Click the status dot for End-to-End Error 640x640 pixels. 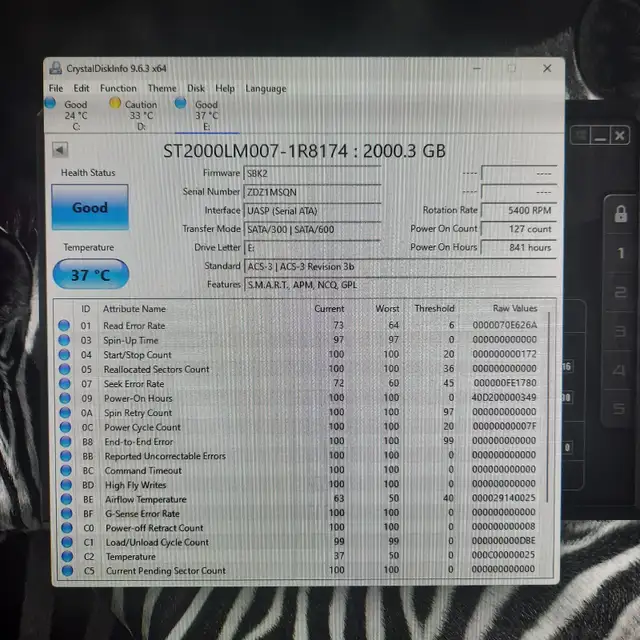[66, 441]
